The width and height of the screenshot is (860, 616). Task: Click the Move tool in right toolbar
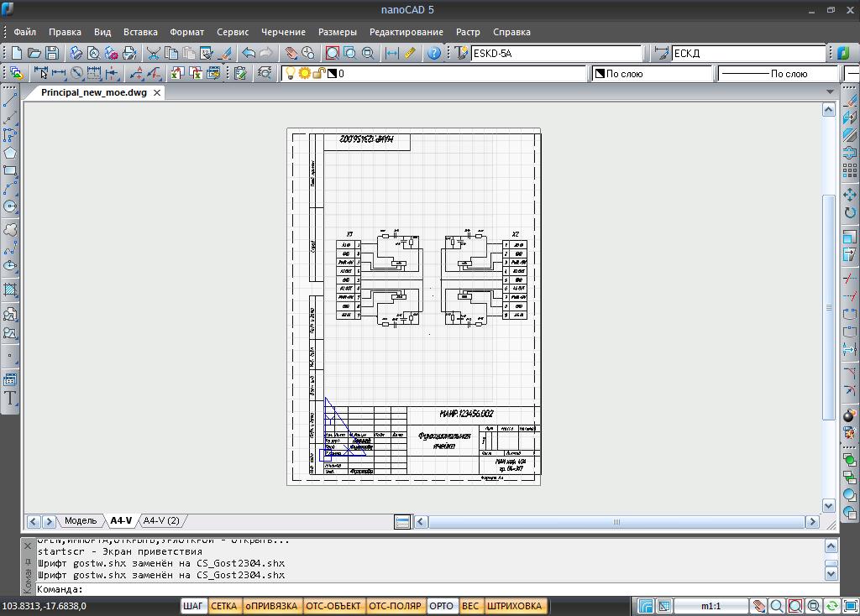click(x=850, y=195)
